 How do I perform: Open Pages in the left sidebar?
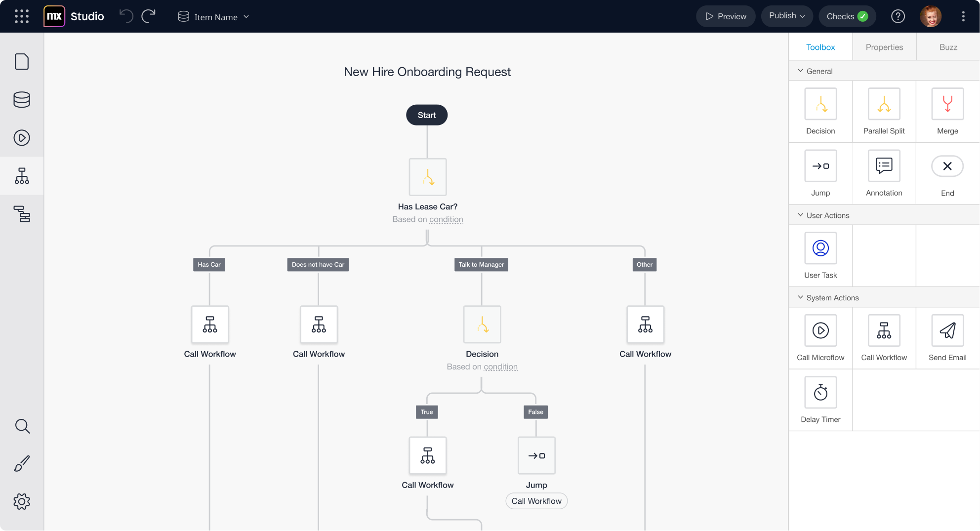(22, 62)
